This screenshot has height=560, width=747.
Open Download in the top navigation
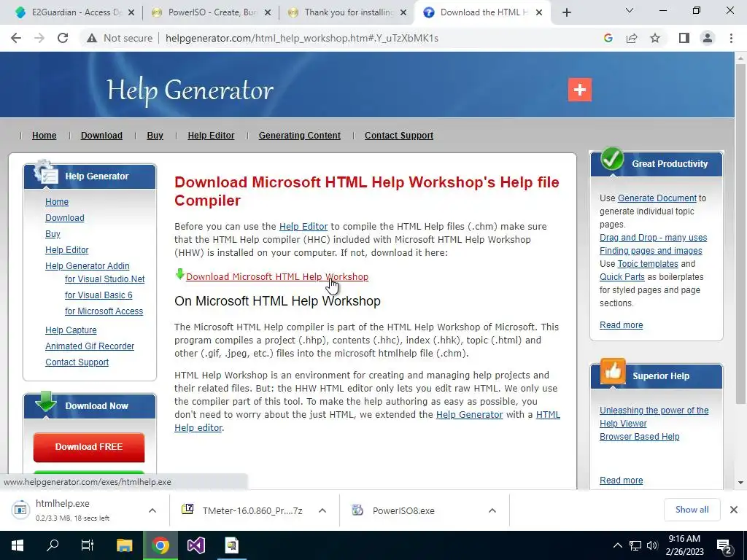[101, 135]
